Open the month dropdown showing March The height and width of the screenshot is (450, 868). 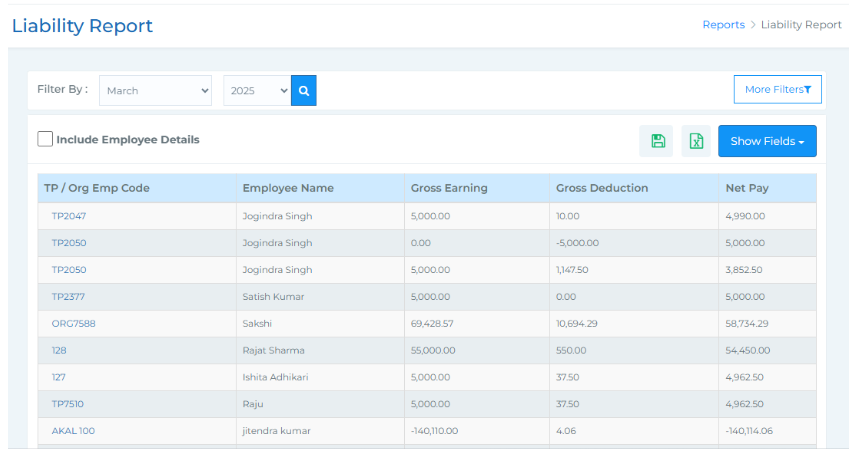coord(155,90)
